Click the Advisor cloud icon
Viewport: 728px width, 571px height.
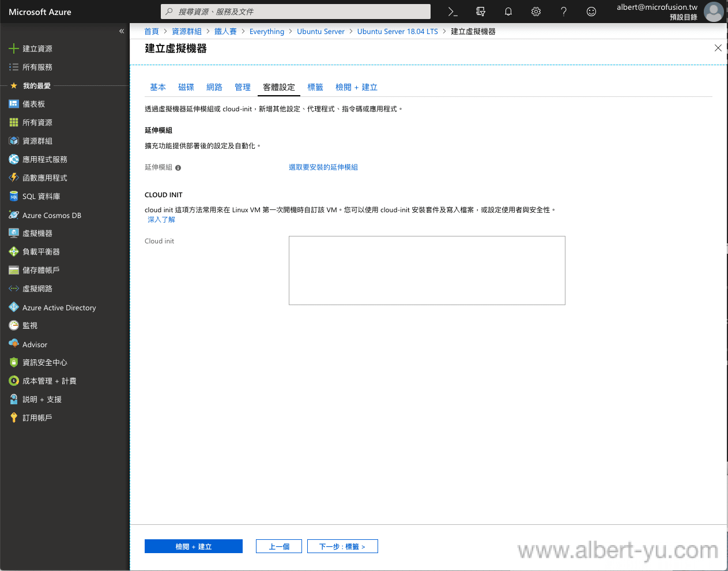pos(14,344)
